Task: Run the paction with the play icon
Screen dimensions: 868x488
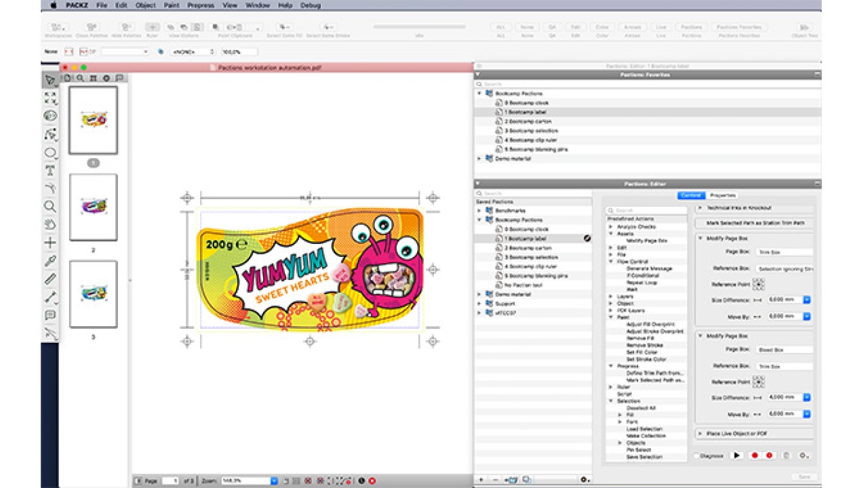Action: (737, 455)
